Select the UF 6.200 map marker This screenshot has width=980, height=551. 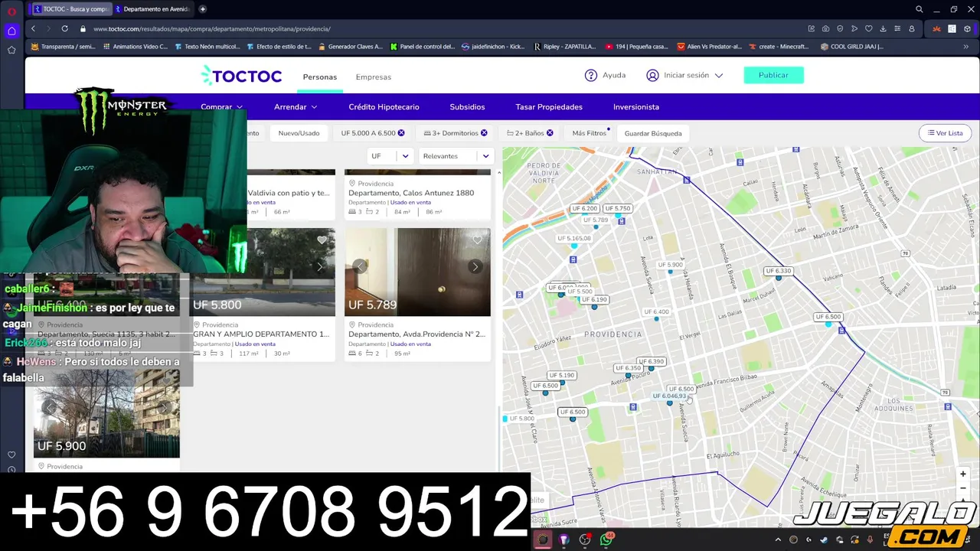tap(584, 209)
